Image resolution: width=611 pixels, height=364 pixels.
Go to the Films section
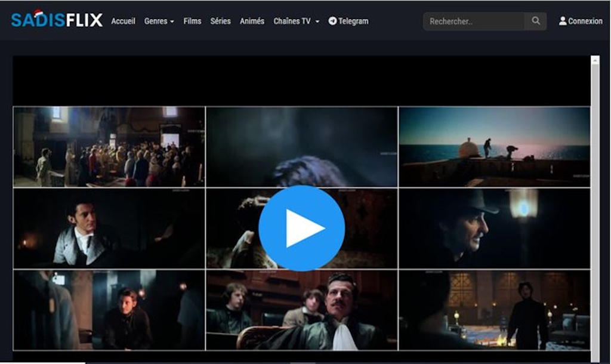[x=192, y=21]
